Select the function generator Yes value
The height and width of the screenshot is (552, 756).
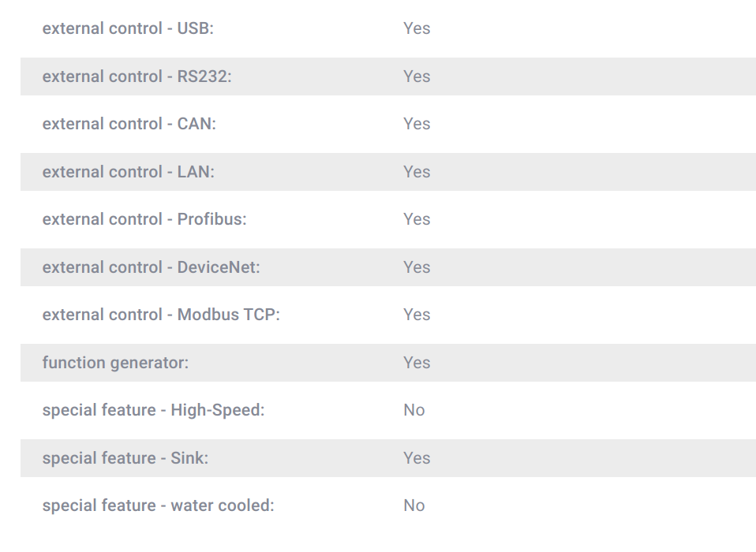click(x=417, y=363)
